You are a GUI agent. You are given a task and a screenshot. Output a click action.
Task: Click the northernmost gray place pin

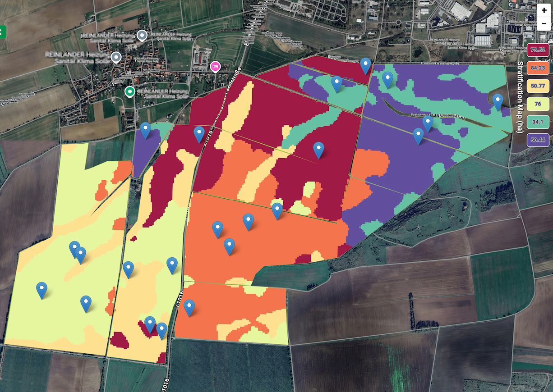click(143, 35)
